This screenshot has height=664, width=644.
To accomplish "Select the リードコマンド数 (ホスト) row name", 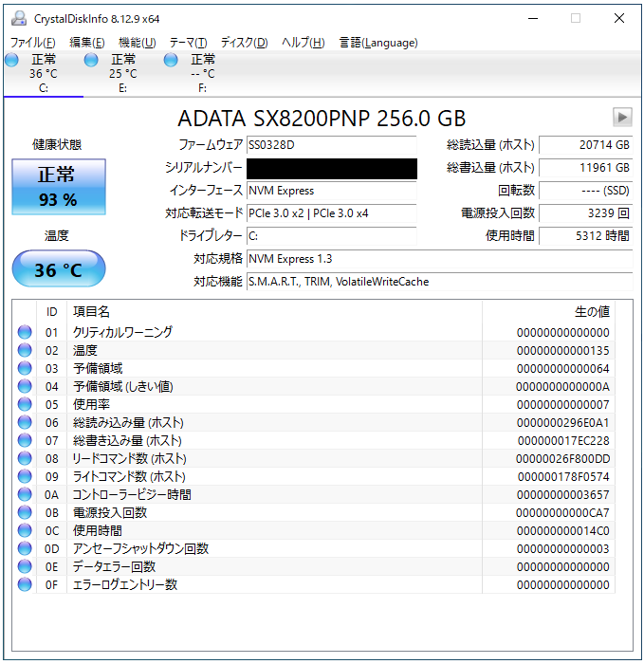I will click(x=130, y=458).
